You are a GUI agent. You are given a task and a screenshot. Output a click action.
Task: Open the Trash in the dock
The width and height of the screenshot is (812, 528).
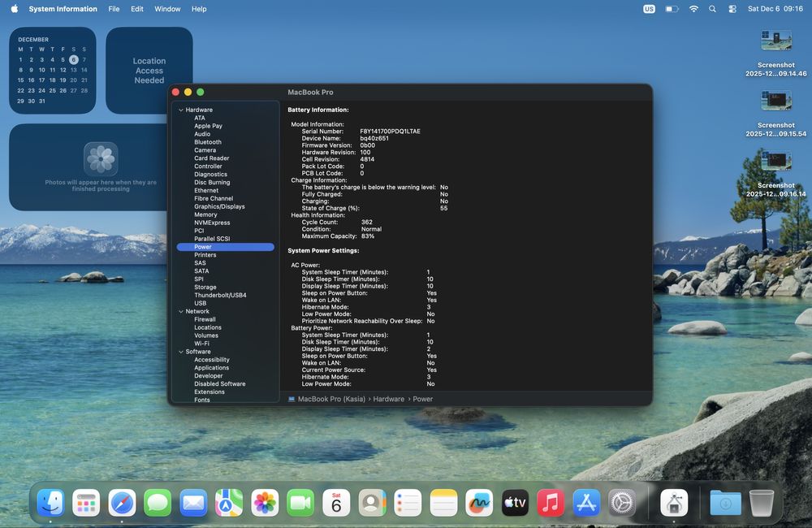pos(762,503)
